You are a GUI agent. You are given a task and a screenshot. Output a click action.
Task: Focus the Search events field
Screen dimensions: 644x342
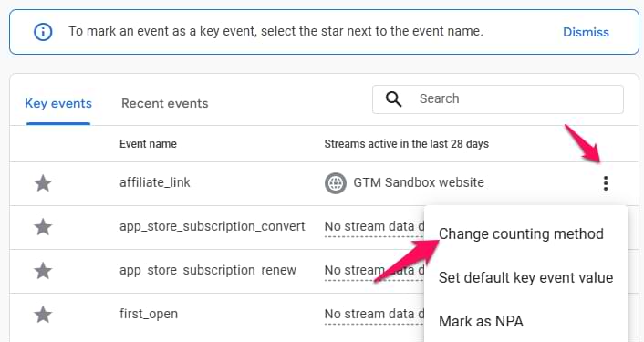click(498, 99)
